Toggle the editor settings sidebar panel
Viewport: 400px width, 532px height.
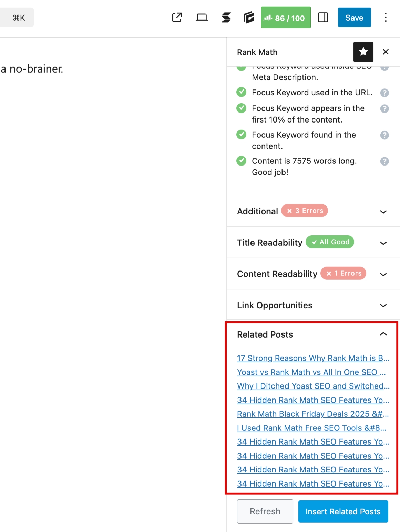[323, 17]
